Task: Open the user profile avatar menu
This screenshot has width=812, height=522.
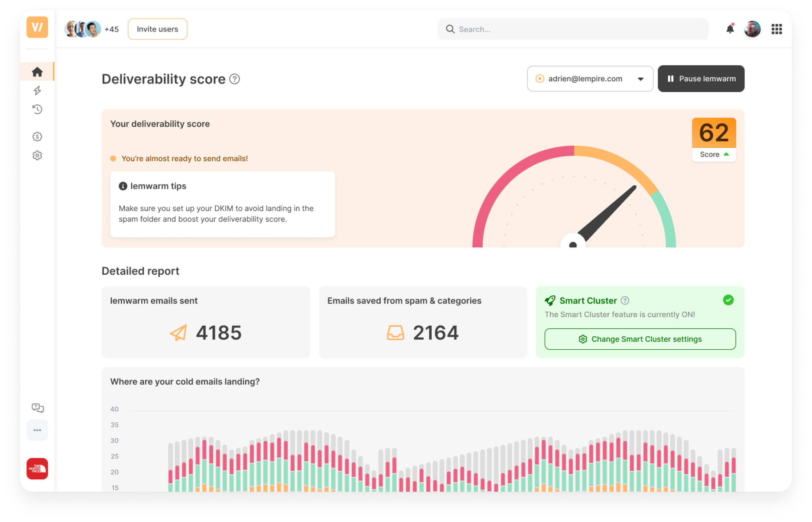Action: 752,29
